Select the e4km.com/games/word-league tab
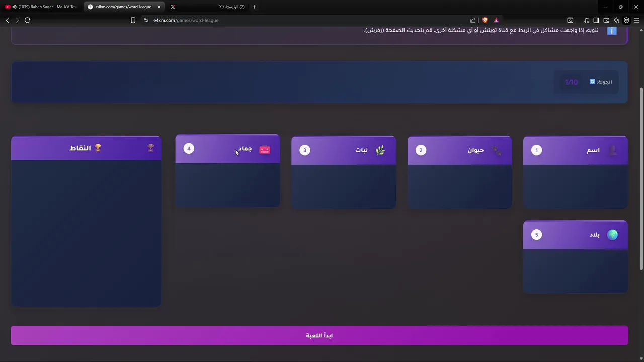The image size is (644, 362). pyautogui.click(x=124, y=7)
